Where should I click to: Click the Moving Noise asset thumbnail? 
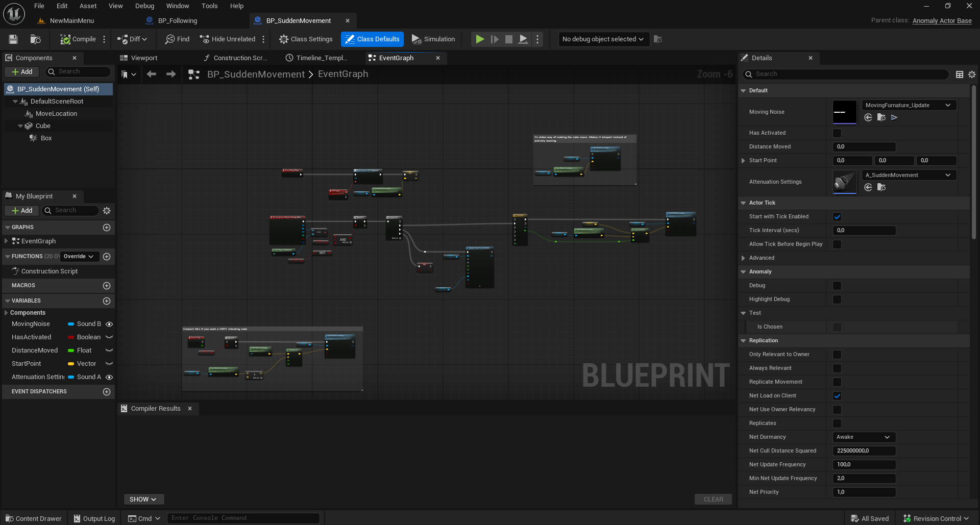pyautogui.click(x=844, y=112)
